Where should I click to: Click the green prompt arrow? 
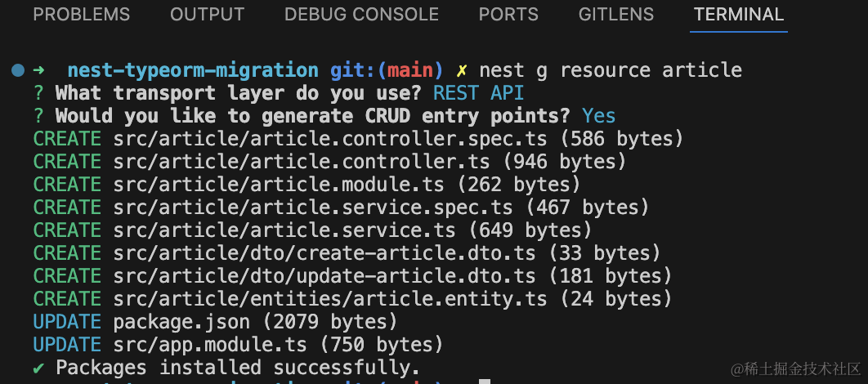(x=41, y=70)
